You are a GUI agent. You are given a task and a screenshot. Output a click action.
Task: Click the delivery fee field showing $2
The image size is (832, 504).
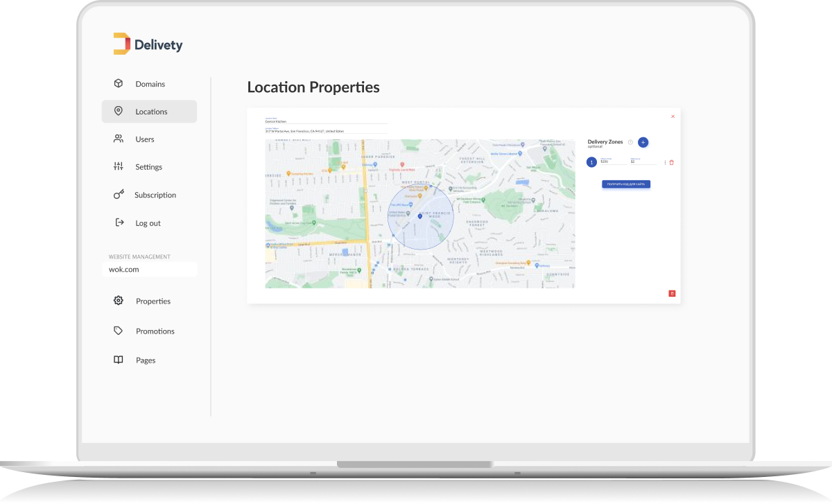coord(643,161)
